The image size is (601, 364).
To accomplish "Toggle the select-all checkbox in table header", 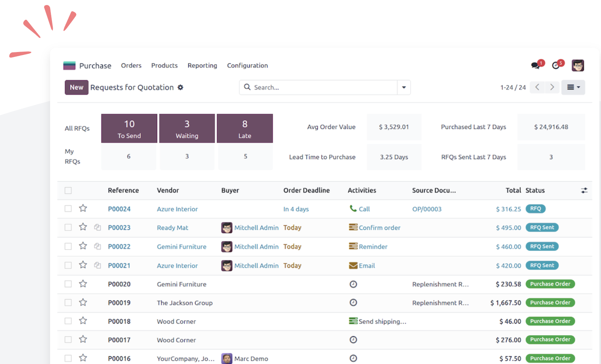I will pos(68,190).
